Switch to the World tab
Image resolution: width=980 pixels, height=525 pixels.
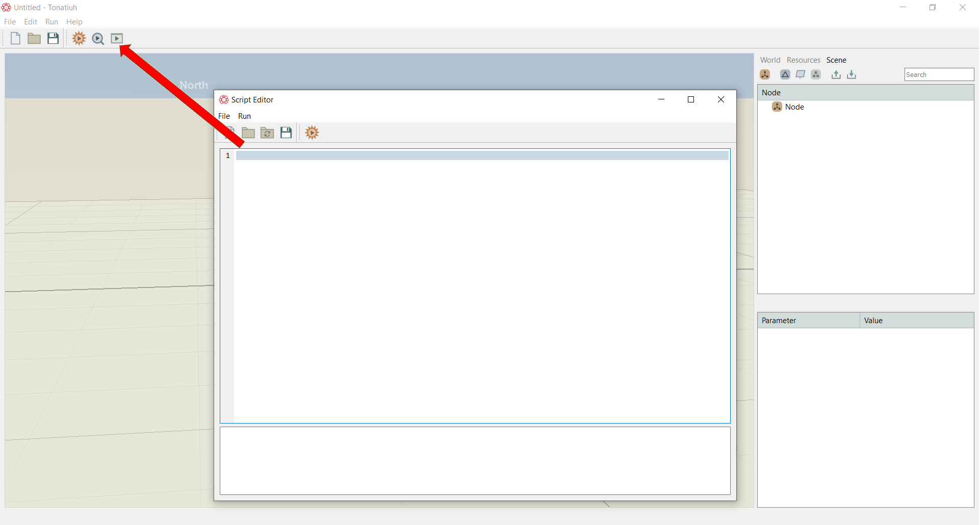tap(770, 60)
